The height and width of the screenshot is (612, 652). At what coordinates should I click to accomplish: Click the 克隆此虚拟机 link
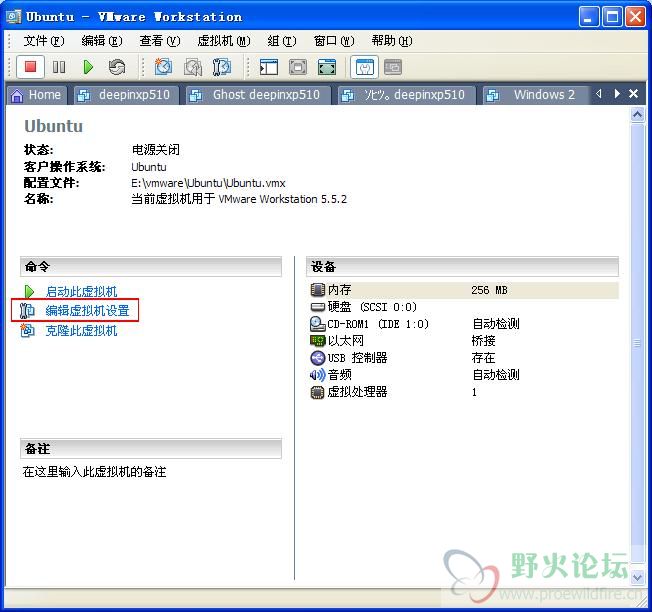click(x=82, y=331)
